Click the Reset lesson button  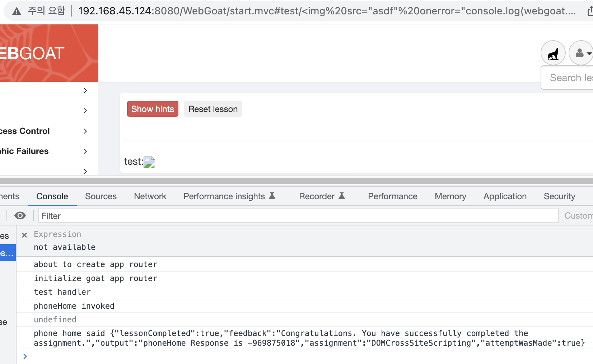click(213, 109)
